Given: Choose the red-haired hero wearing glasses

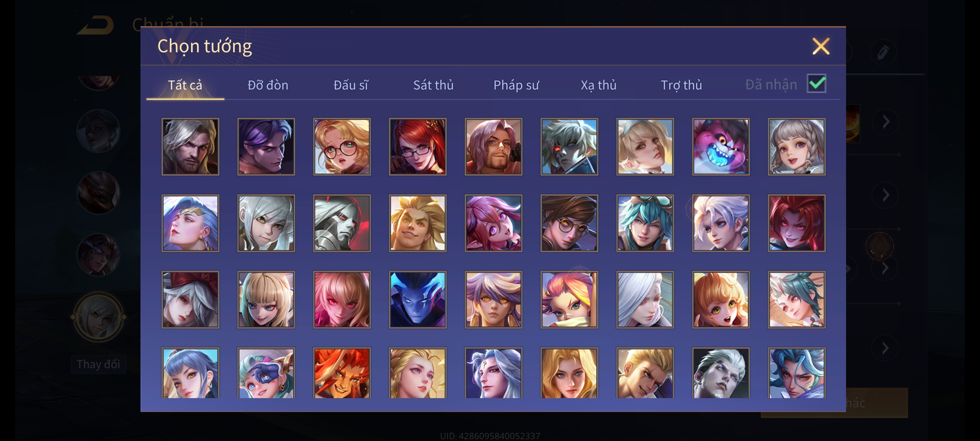Looking at the screenshot, I should click(x=418, y=147).
